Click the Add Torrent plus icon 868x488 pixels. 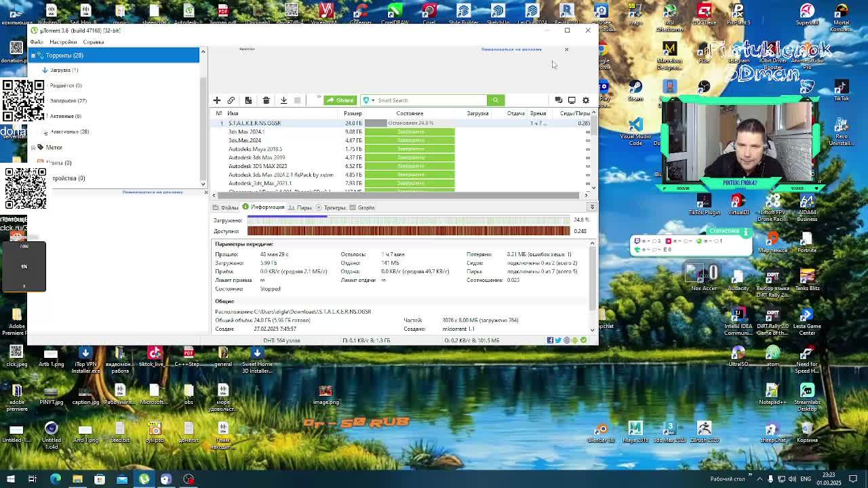pos(217,100)
